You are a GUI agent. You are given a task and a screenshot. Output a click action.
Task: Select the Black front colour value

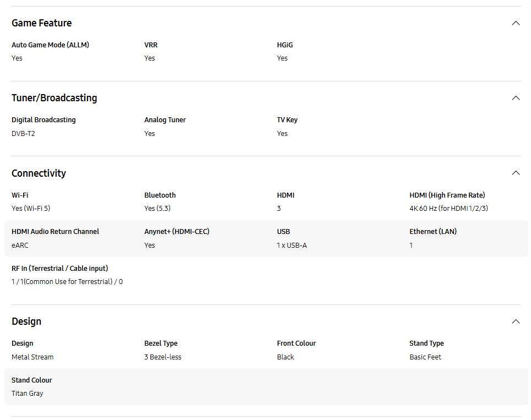click(285, 357)
